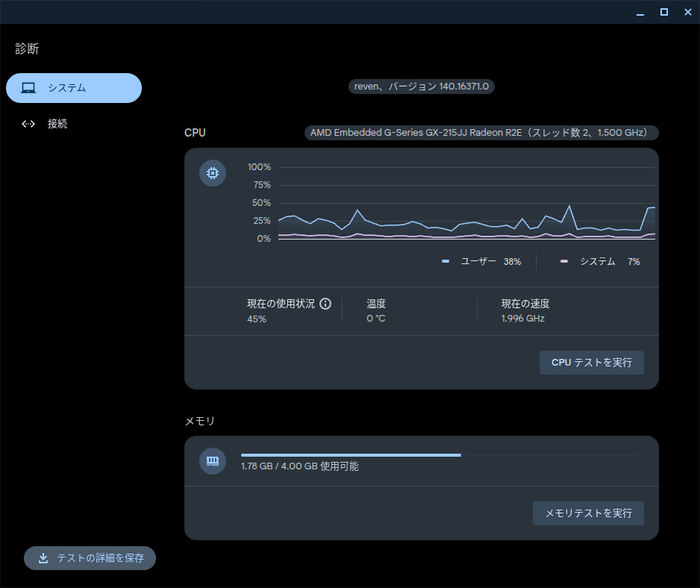Screen dimensions: 700x588
Task: Maximize the 診断 window
Action: pos(663,12)
